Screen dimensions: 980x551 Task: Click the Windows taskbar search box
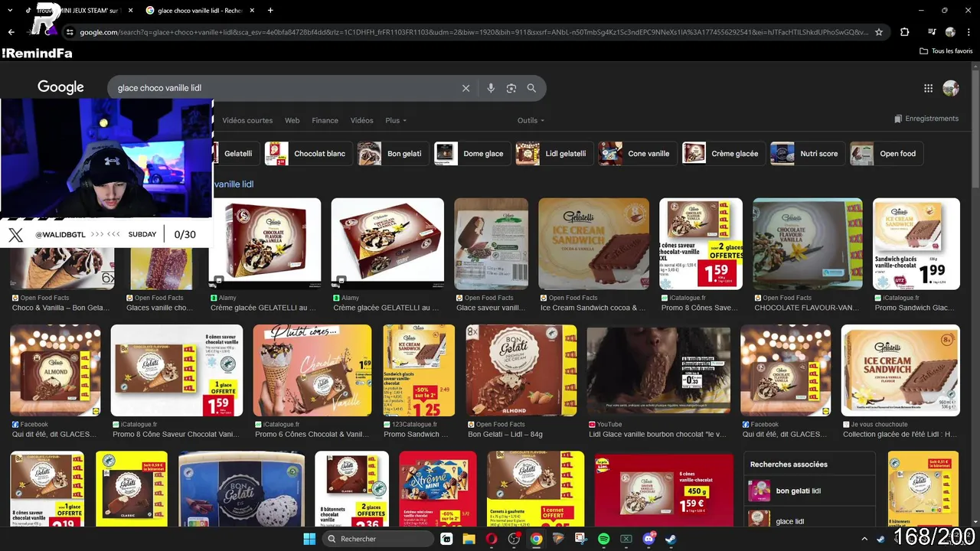tap(377, 539)
